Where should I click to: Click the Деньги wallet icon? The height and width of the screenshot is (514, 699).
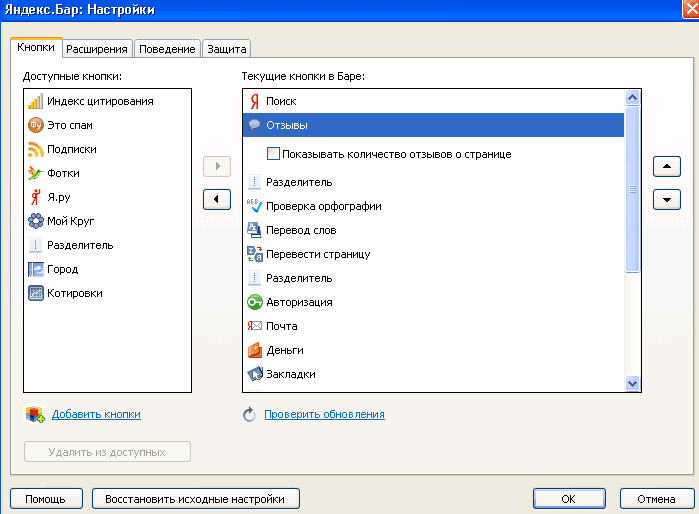[x=254, y=350]
